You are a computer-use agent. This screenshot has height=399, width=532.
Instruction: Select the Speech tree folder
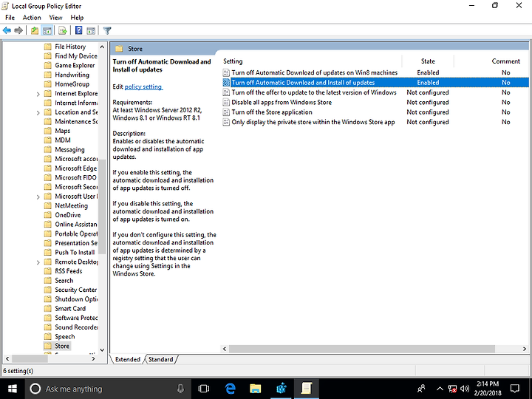point(65,337)
